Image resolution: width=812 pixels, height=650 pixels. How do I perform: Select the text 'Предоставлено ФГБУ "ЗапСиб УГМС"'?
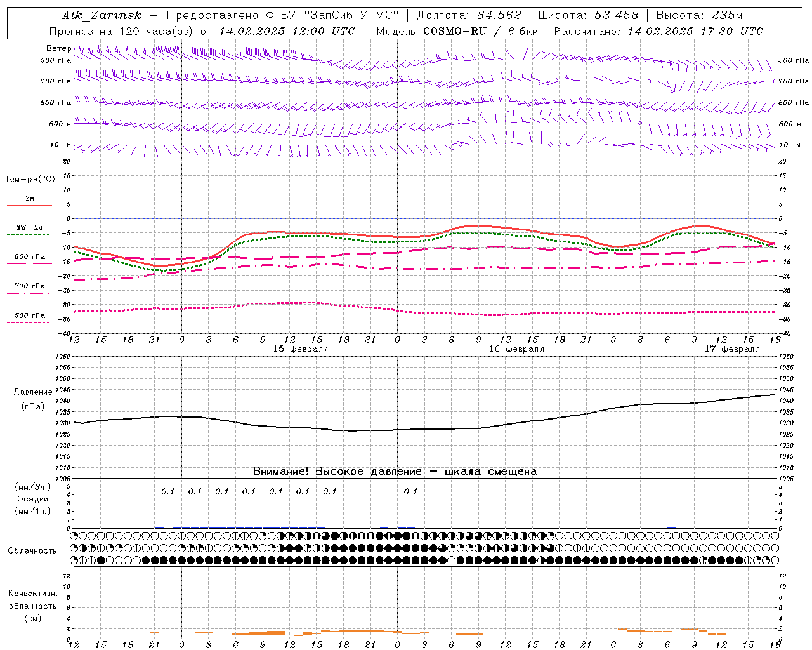coord(283,15)
